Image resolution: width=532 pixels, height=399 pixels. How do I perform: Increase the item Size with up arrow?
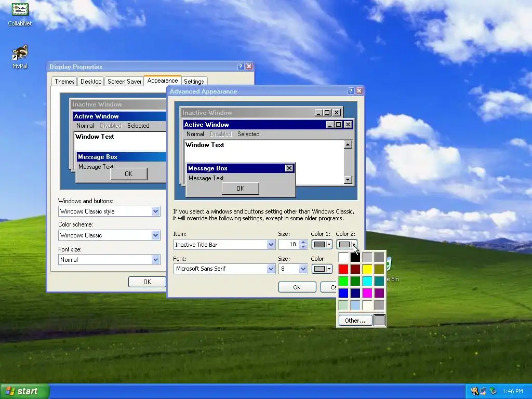303,242
